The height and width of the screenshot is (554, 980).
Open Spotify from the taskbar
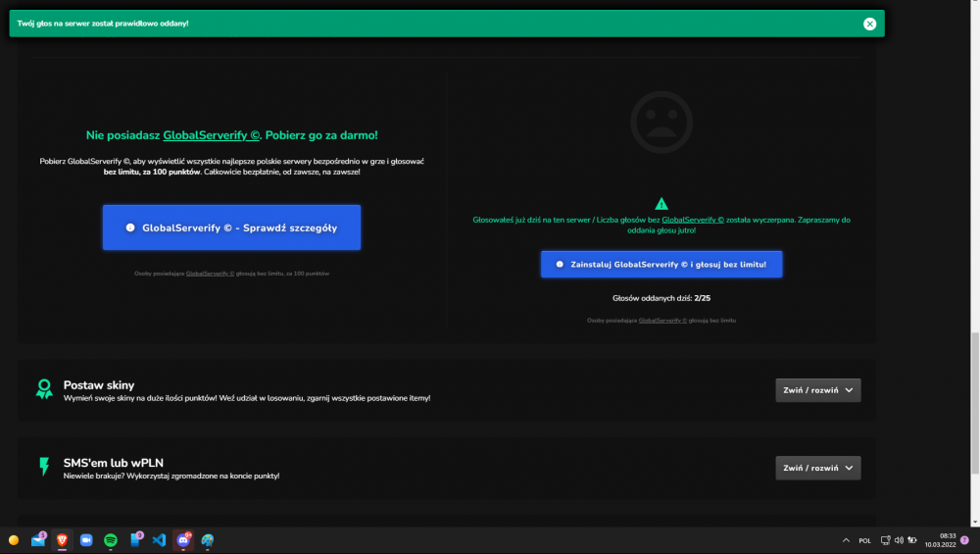(x=111, y=540)
